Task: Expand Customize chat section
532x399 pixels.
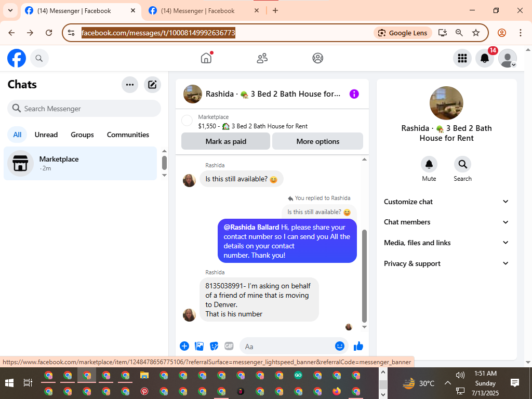Action: tap(446, 202)
